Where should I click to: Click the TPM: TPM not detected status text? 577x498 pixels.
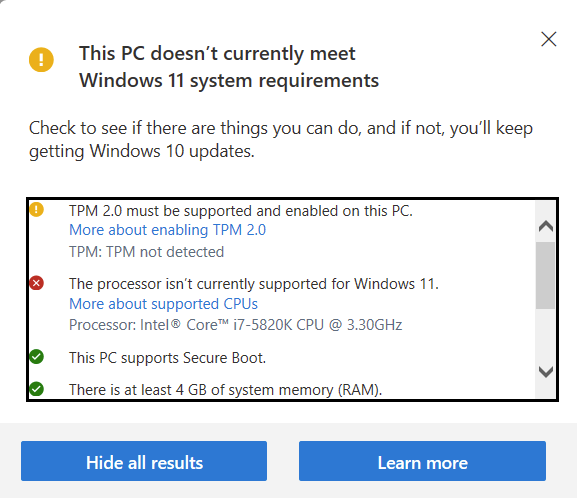tap(146, 252)
